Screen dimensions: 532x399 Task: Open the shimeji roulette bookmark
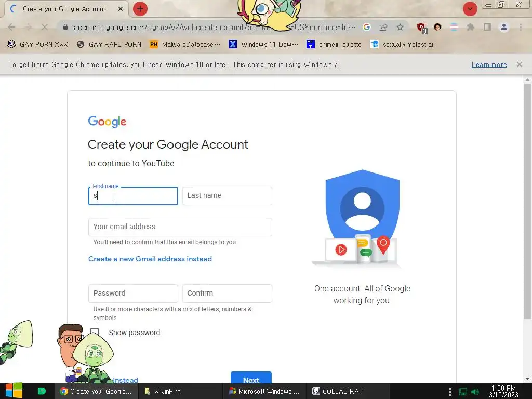pyautogui.click(x=334, y=44)
